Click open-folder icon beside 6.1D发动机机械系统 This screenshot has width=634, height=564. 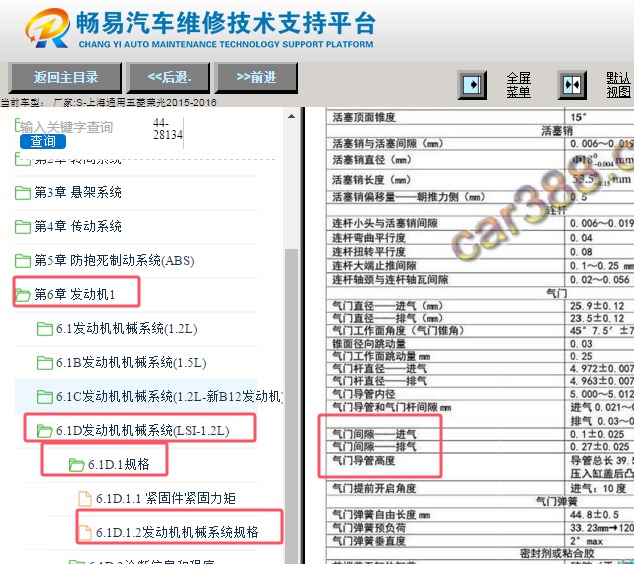(x=44, y=431)
